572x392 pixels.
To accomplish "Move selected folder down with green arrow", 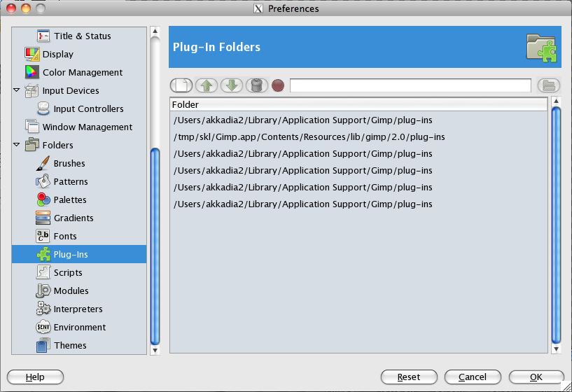I will pos(232,85).
